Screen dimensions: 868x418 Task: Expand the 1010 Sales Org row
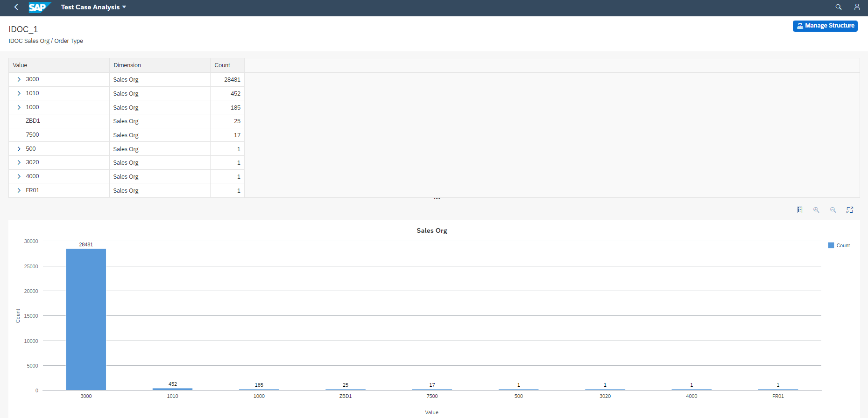[19, 93]
